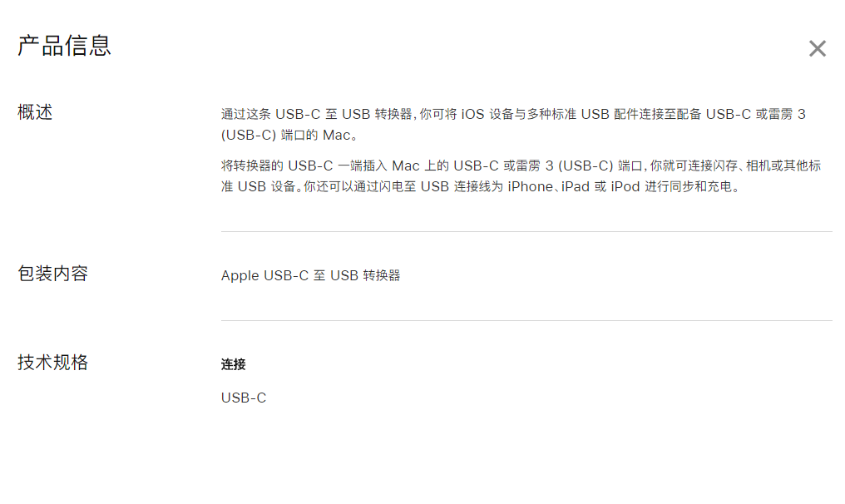Image resolution: width=845 pixels, height=504 pixels.
Task: Close the 产品信息 dialog
Action: (817, 49)
